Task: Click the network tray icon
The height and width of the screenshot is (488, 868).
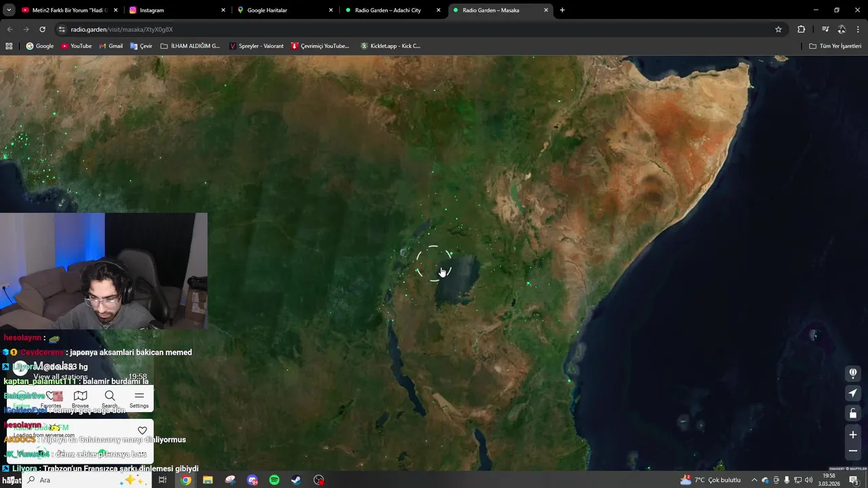Action: (797, 480)
